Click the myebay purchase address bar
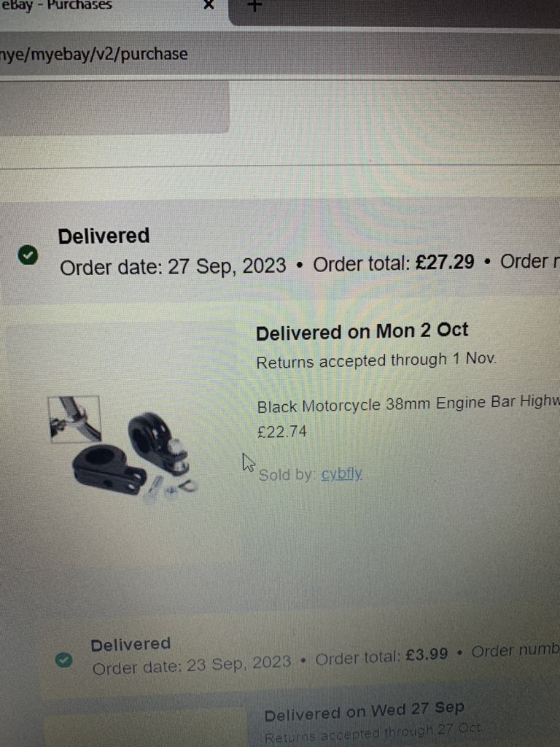This screenshot has height=747, width=560. click(280, 54)
